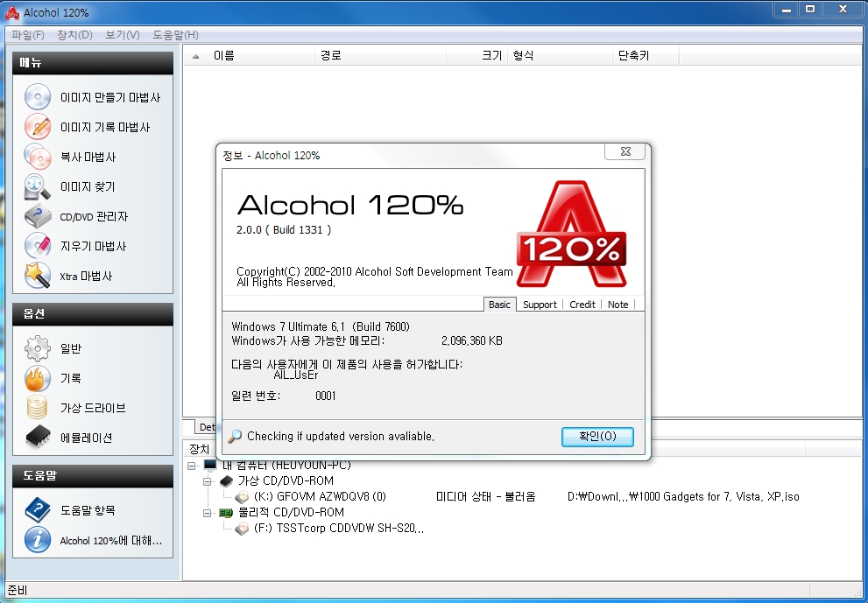Click the 가상 드라이브 disc stack icon

[x=37, y=408]
